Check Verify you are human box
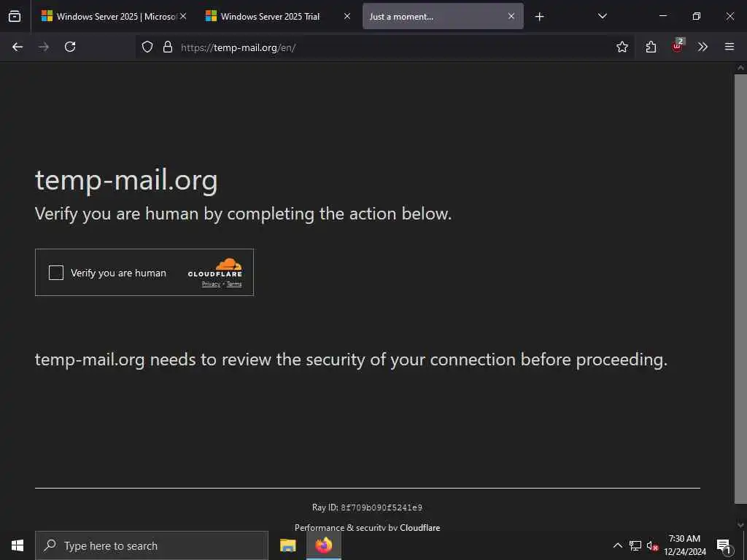The image size is (747, 560). point(56,273)
